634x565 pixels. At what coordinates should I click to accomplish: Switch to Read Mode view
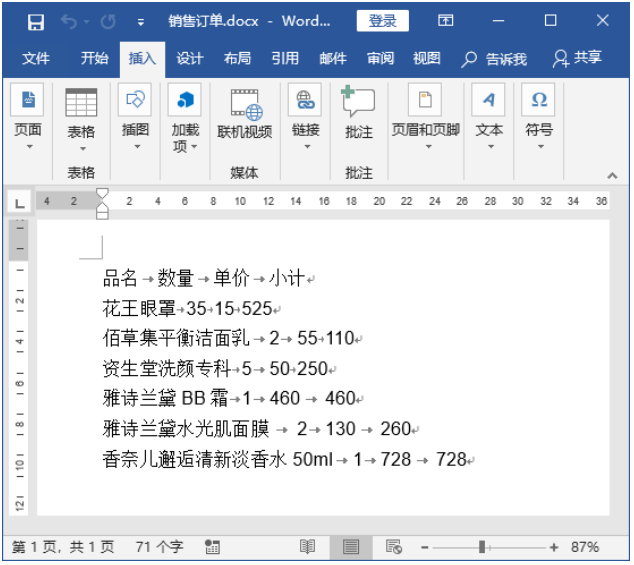coord(307,547)
